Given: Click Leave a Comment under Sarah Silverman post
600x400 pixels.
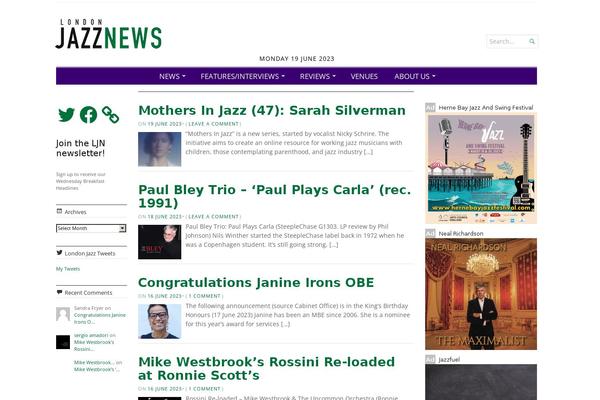Looking at the screenshot, I should pos(213,124).
